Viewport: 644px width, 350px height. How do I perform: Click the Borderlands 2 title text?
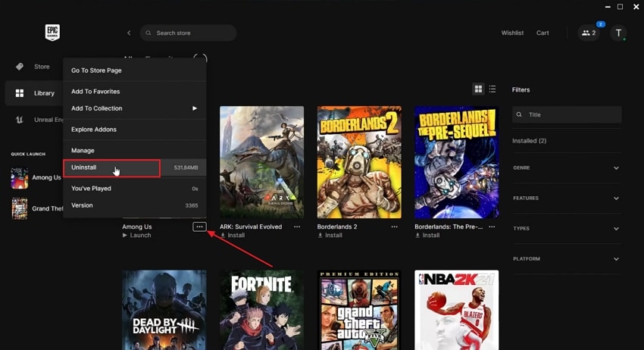tap(337, 227)
